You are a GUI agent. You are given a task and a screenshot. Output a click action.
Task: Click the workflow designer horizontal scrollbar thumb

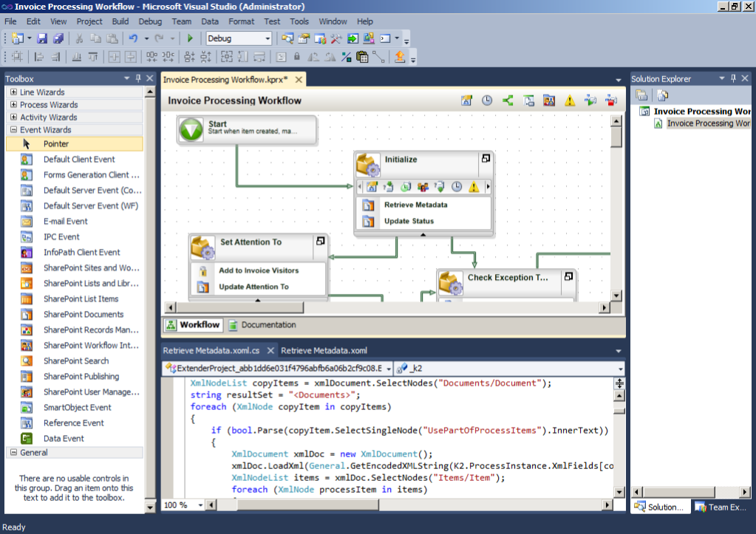240,307
